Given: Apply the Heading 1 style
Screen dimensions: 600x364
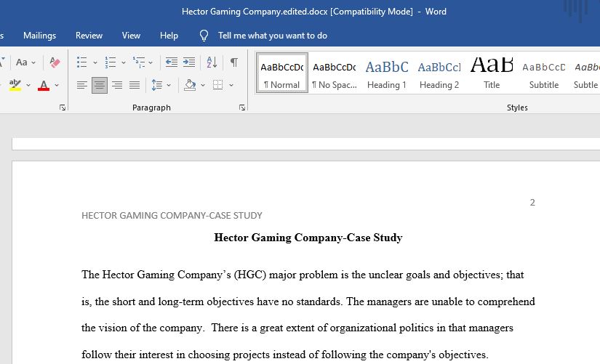Looking at the screenshot, I should [386, 73].
